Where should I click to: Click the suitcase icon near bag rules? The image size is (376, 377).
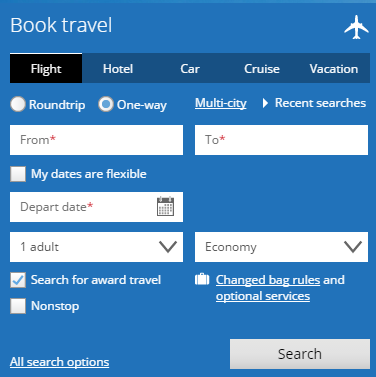202,279
